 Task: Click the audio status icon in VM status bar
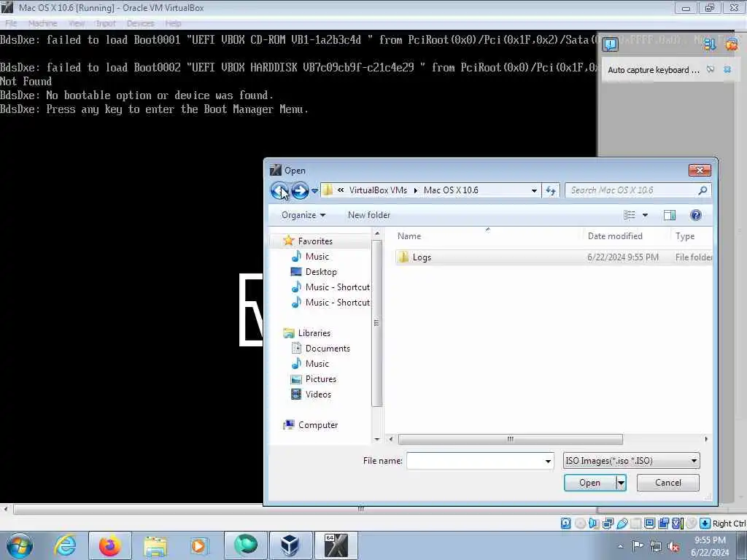594,524
